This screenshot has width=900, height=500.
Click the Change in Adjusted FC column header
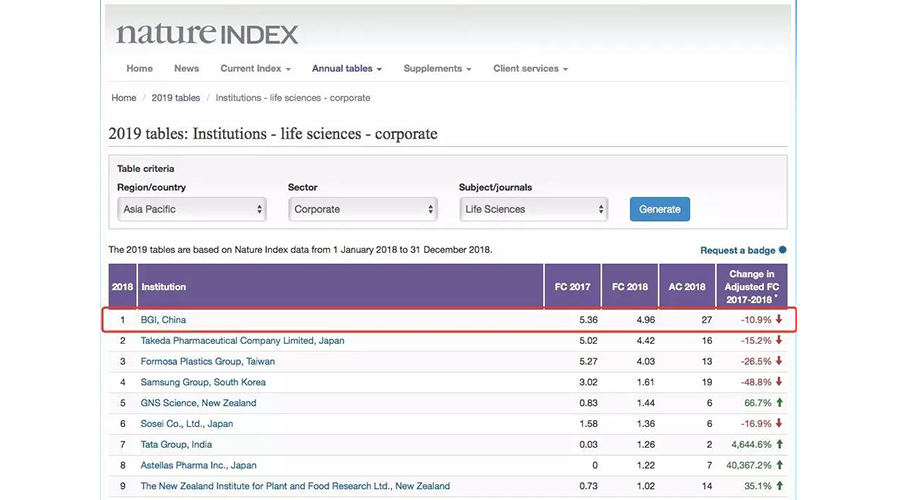752,286
